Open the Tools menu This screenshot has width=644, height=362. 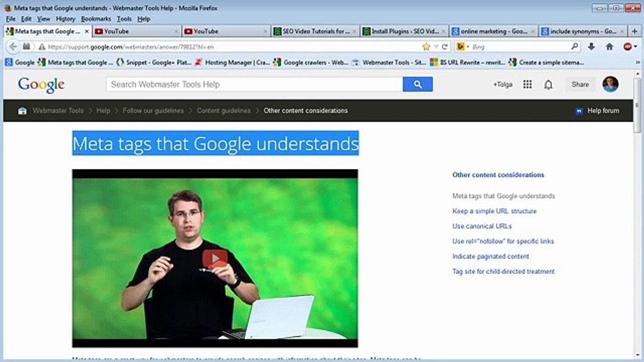coord(124,19)
